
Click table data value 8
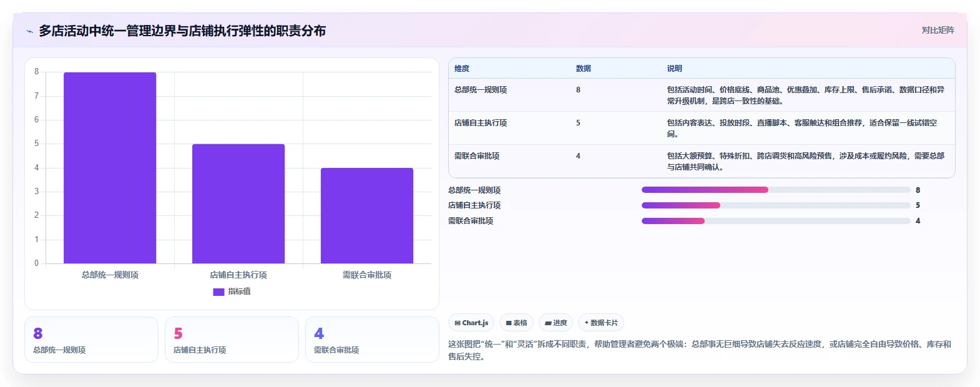pyautogui.click(x=578, y=90)
